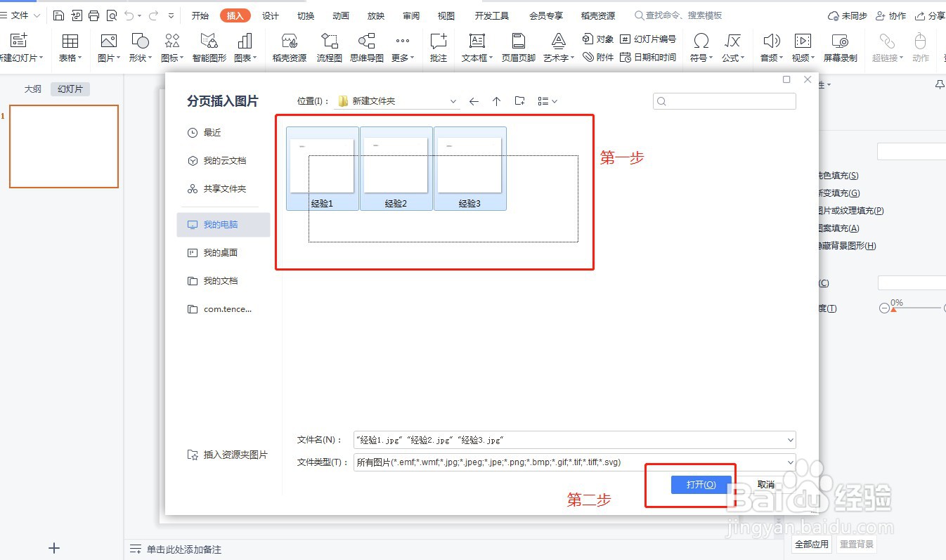This screenshot has height=560, width=946.
Task: Open the 艺术字 WordArt gallery
Action: (556, 47)
